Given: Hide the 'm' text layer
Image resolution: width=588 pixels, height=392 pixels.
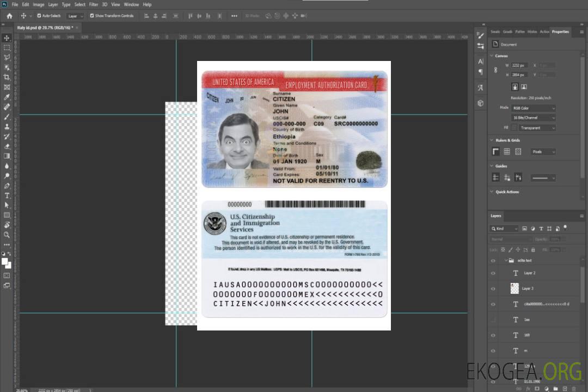Looking at the screenshot, I should [493, 351].
